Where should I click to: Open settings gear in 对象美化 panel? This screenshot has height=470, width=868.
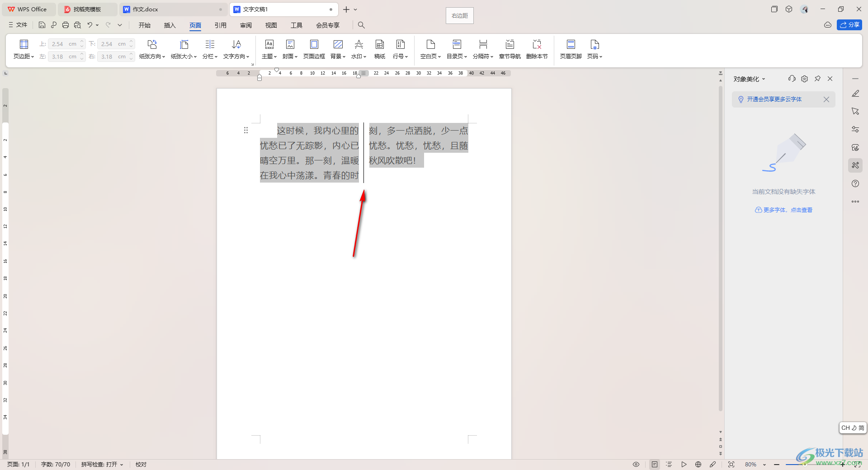click(804, 79)
